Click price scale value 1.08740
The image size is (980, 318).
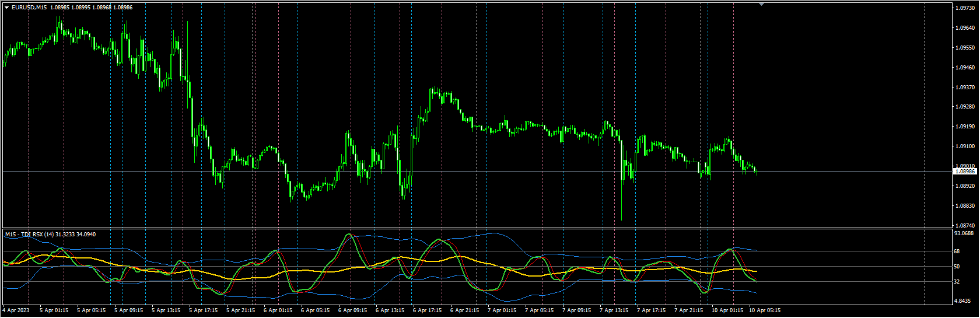click(966, 225)
